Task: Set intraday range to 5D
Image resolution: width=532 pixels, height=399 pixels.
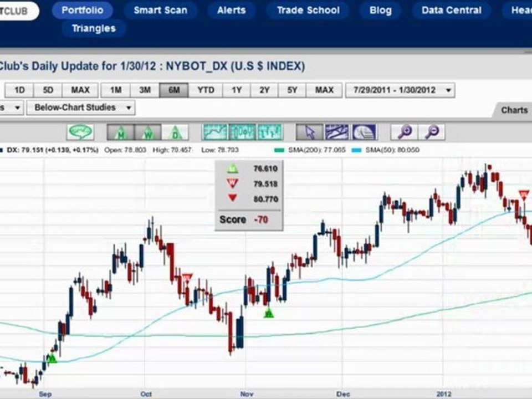Action: [48, 90]
